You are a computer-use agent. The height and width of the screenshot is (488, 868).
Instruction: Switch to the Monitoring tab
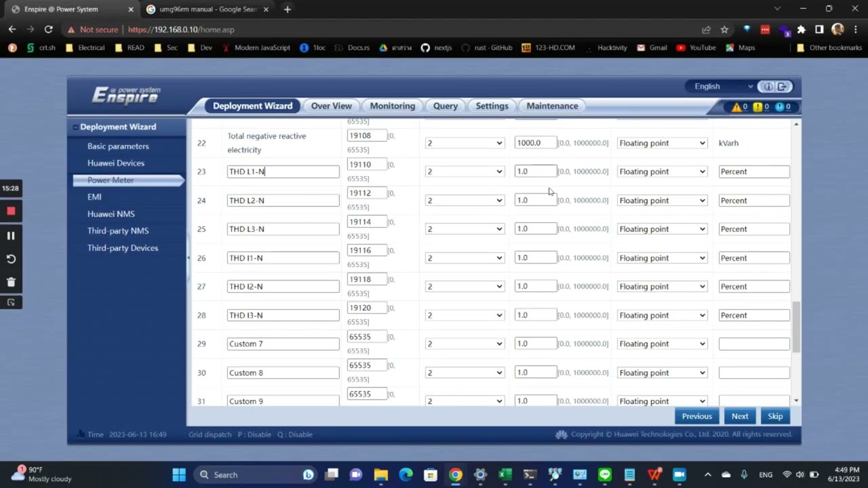point(392,106)
